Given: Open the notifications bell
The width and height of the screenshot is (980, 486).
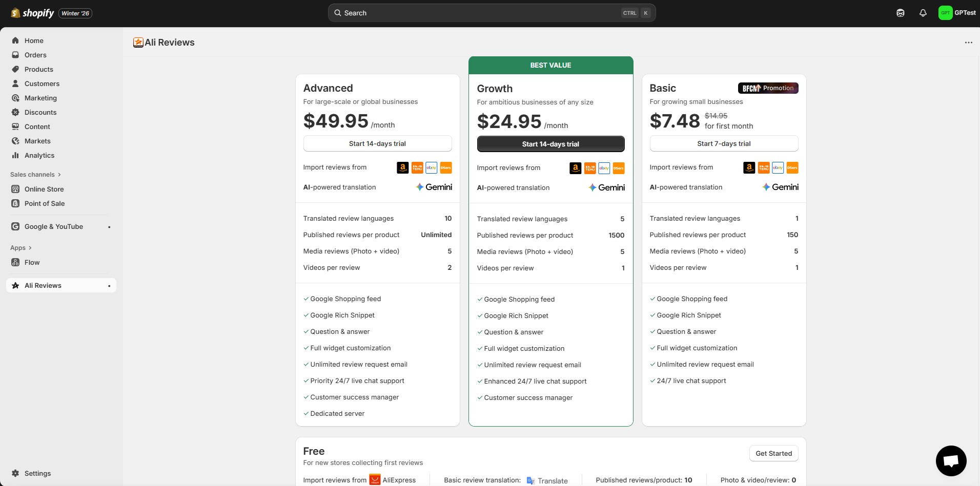Looking at the screenshot, I should pos(923,13).
